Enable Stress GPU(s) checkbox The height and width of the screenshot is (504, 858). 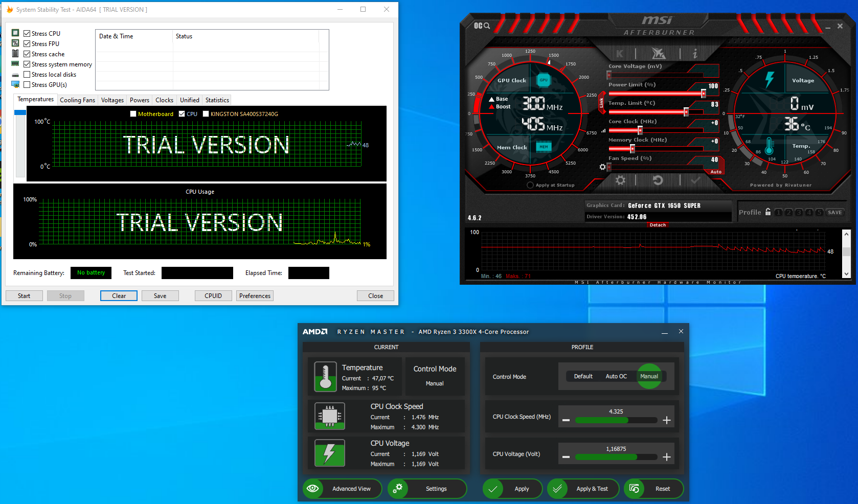27,85
